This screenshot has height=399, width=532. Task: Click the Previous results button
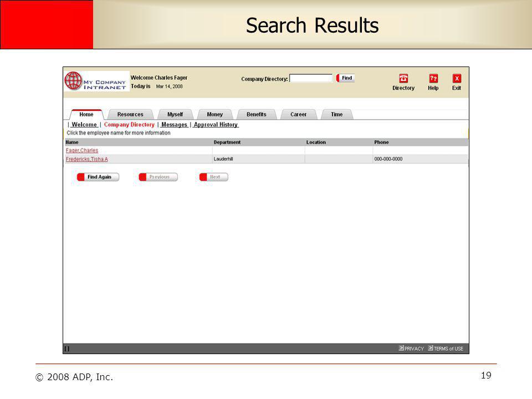click(158, 177)
